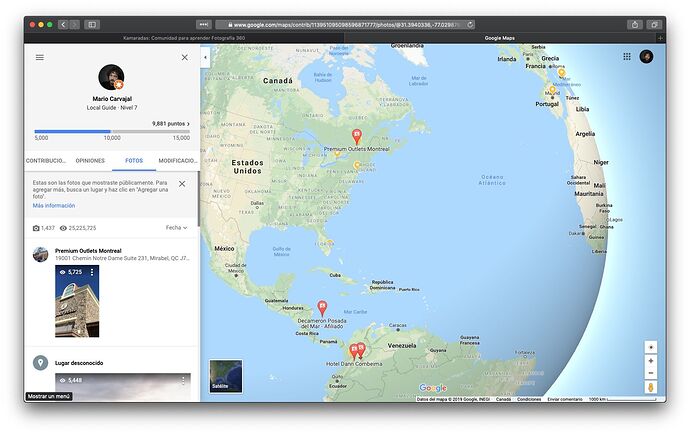Go forward in Safari
690x434 pixels.
click(74, 25)
